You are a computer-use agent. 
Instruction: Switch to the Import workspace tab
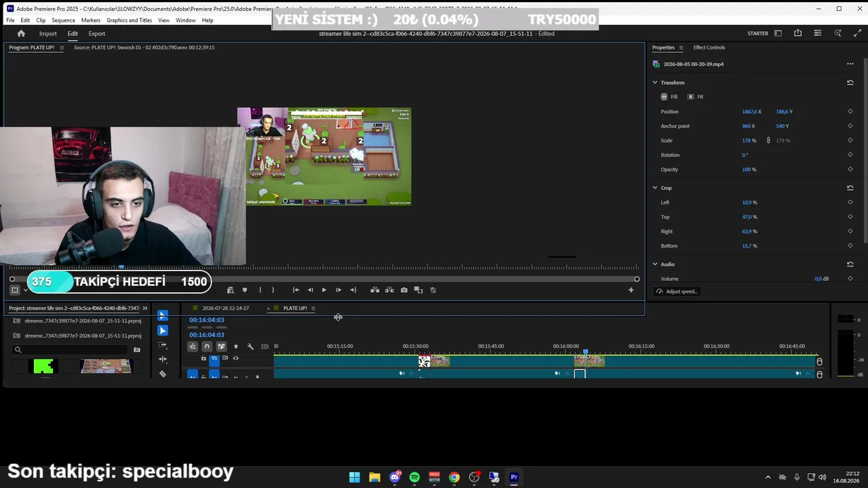(47, 34)
